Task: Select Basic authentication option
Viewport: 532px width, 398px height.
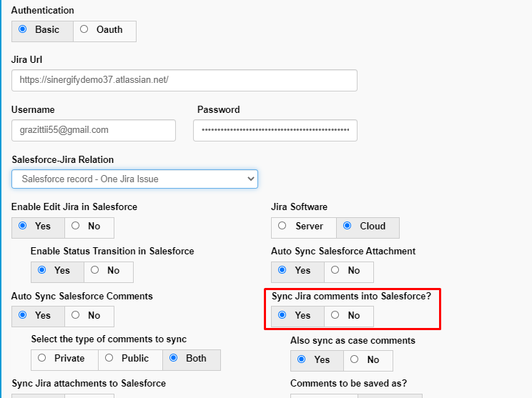Action: [23, 29]
